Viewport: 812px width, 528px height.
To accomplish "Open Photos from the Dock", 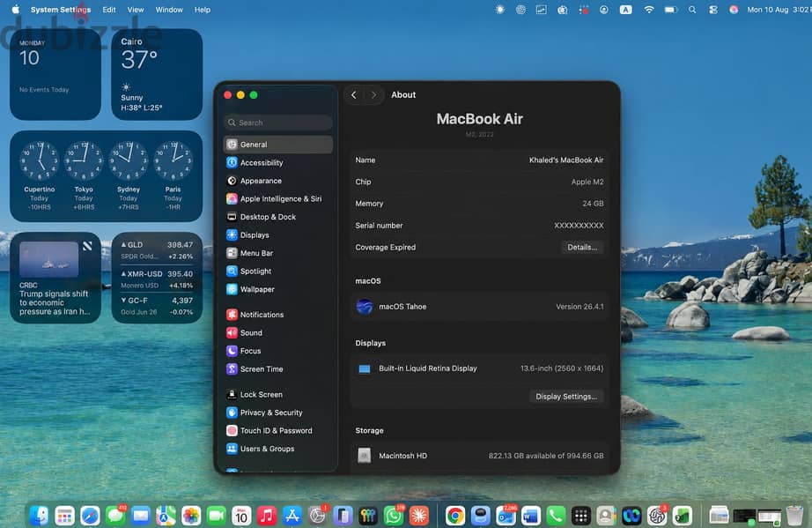I will tap(191, 516).
